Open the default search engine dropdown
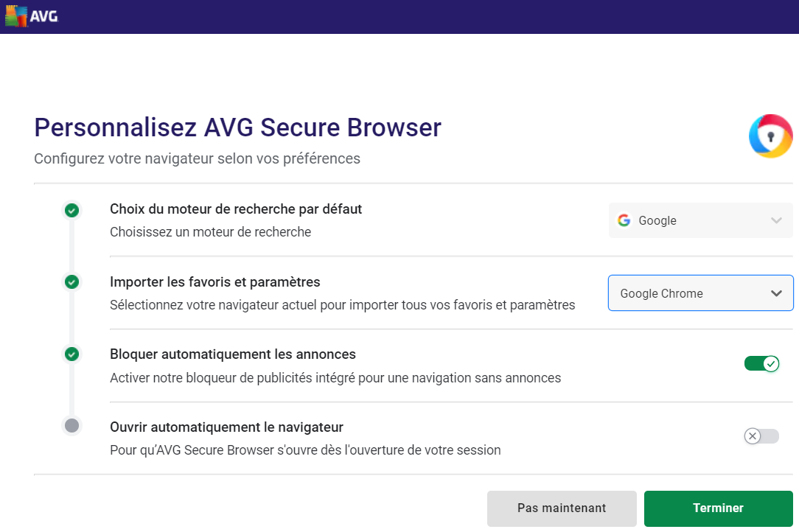This screenshot has width=799, height=532. click(699, 220)
